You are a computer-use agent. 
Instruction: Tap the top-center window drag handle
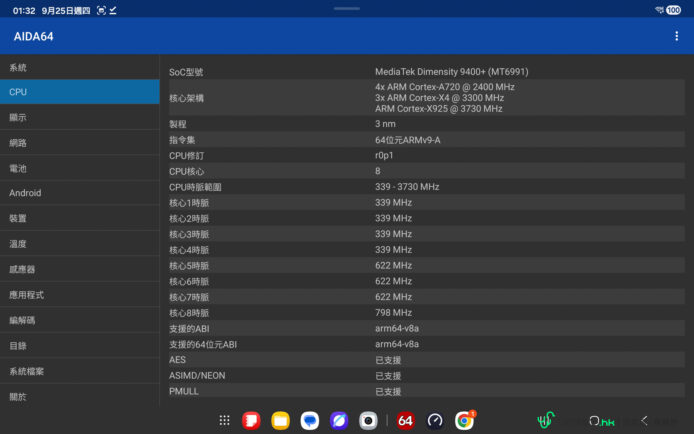pos(347,8)
